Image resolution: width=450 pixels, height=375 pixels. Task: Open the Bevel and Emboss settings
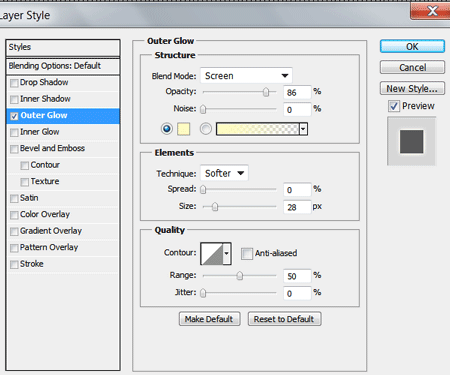pyautogui.click(x=52, y=148)
